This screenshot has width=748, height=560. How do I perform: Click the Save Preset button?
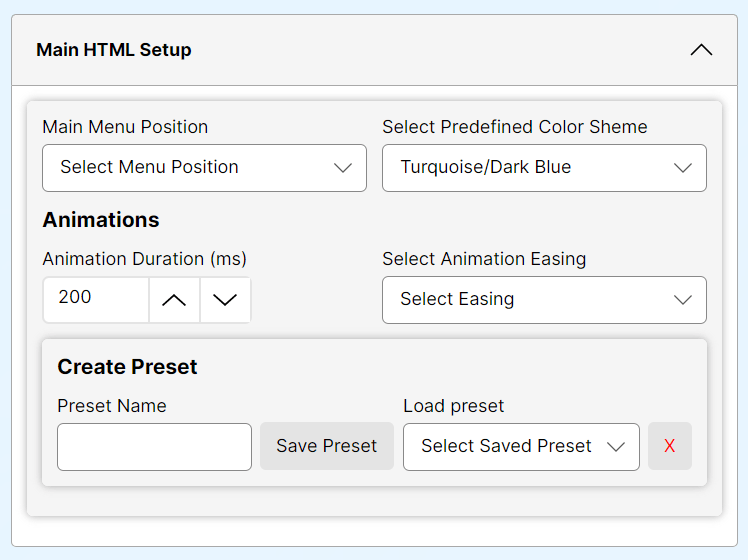click(327, 446)
